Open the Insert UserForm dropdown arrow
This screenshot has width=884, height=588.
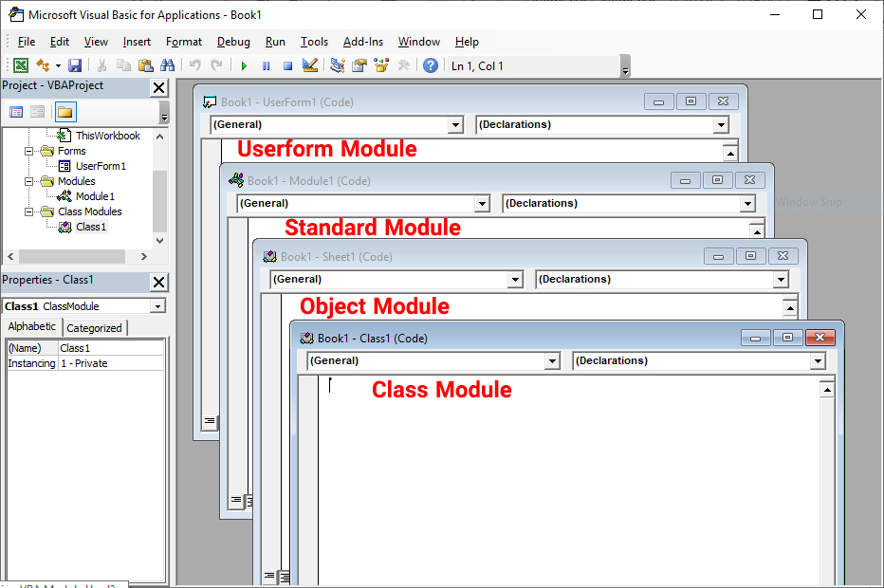[58, 66]
